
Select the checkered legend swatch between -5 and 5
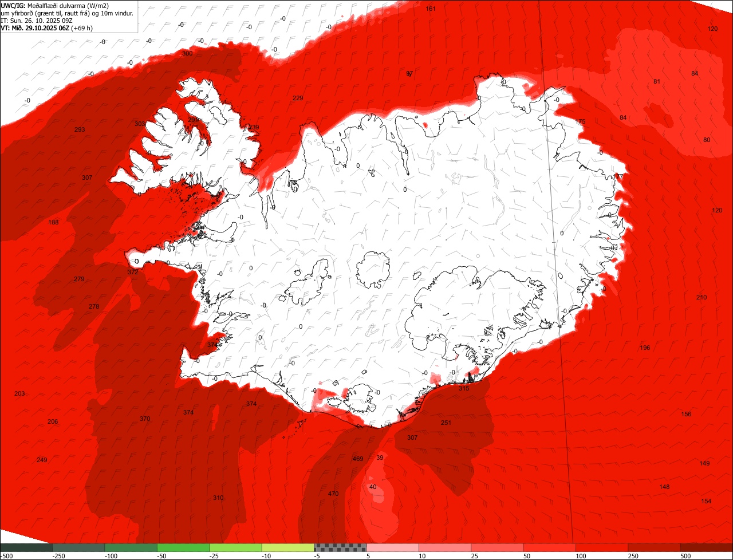pyautogui.click(x=340, y=547)
